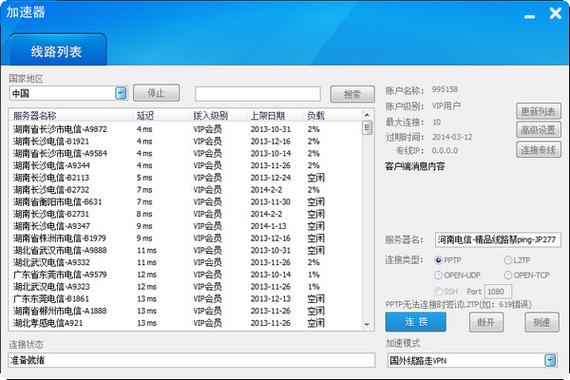
Task: Click the 停止 button
Action: point(156,93)
